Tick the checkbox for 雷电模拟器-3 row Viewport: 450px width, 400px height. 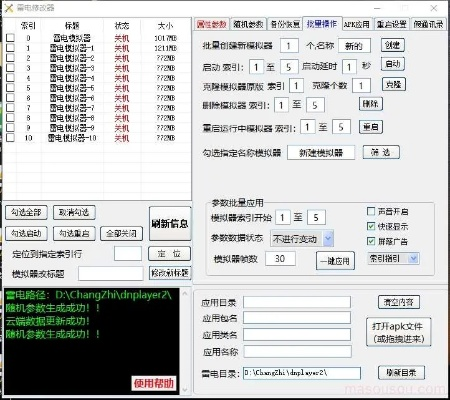(10, 68)
